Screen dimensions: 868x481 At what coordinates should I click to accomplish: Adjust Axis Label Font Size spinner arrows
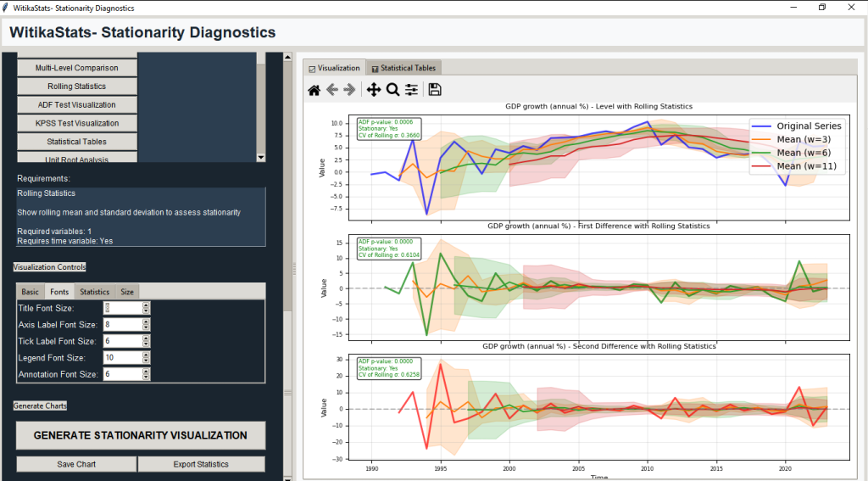tap(146, 325)
